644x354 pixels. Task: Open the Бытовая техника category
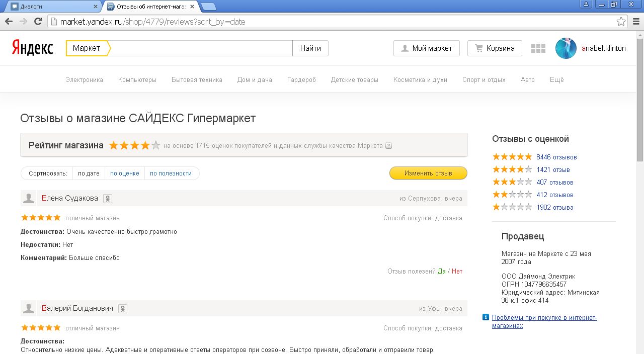point(197,79)
